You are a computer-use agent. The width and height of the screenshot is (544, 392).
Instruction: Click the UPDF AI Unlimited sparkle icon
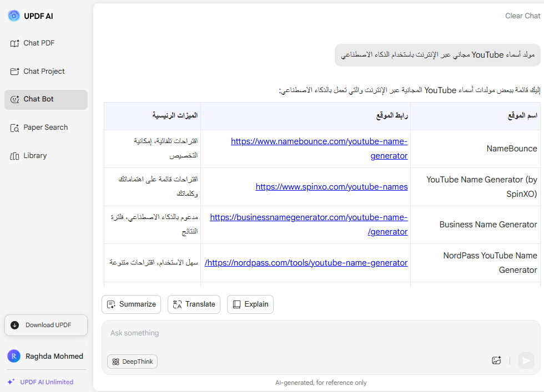point(11,381)
